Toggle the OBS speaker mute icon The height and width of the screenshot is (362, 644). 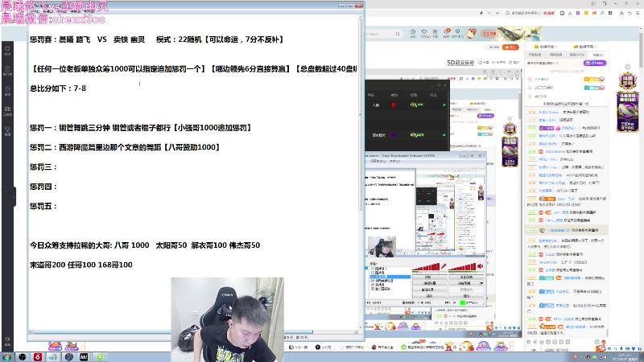(x=480, y=266)
